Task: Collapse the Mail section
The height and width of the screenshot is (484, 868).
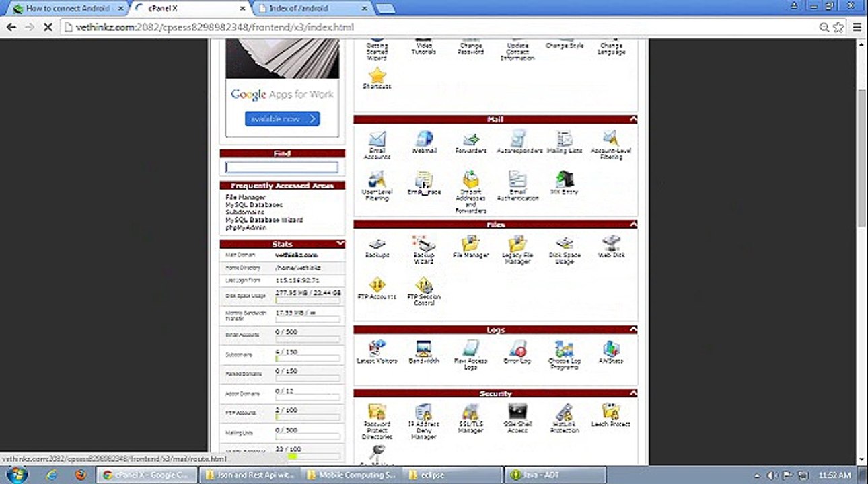Action: pyautogui.click(x=633, y=119)
